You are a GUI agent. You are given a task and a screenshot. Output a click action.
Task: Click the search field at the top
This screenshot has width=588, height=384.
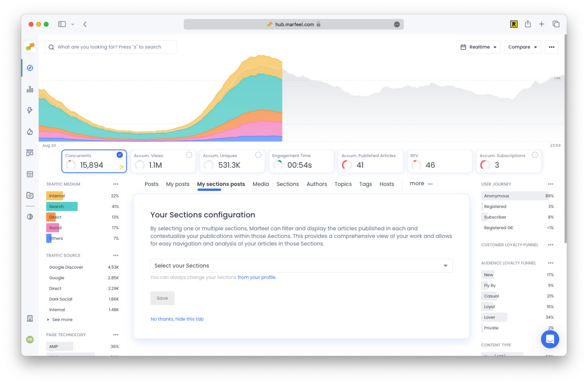(x=111, y=47)
